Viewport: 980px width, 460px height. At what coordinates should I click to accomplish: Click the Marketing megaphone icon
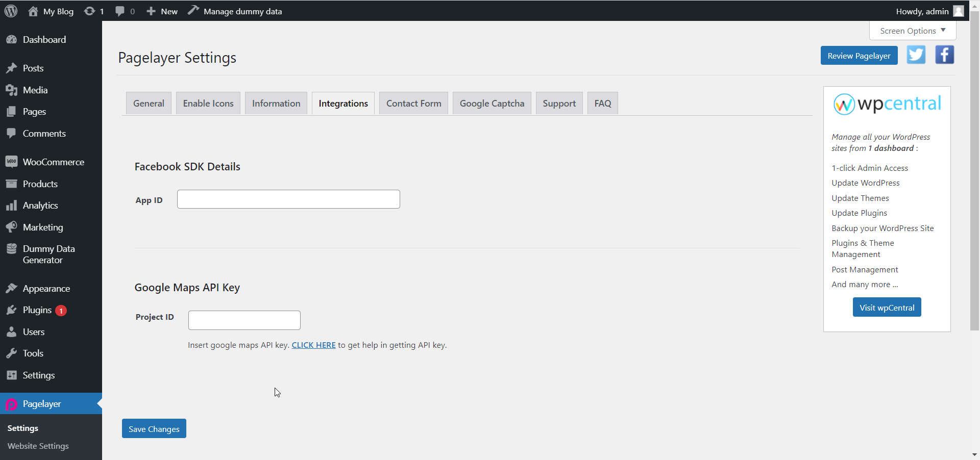[12, 227]
